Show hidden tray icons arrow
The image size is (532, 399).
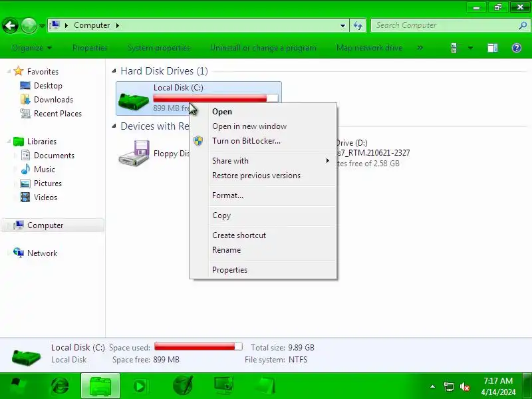(x=433, y=386)
